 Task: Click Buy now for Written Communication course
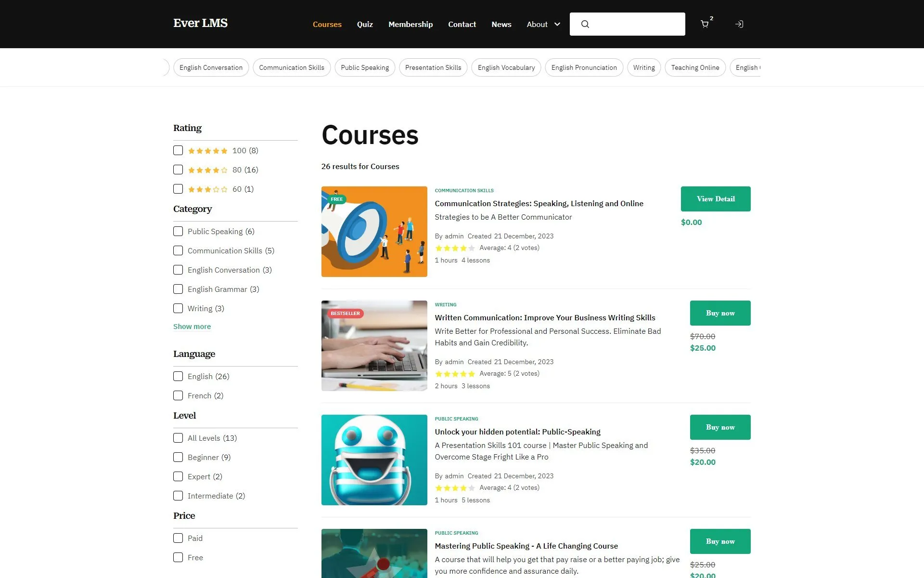720,313
